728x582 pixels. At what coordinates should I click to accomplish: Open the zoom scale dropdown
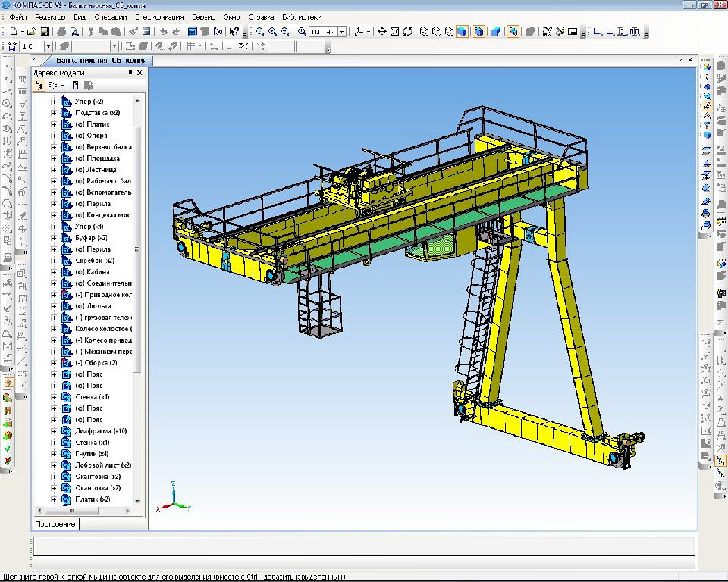(342, 32)
